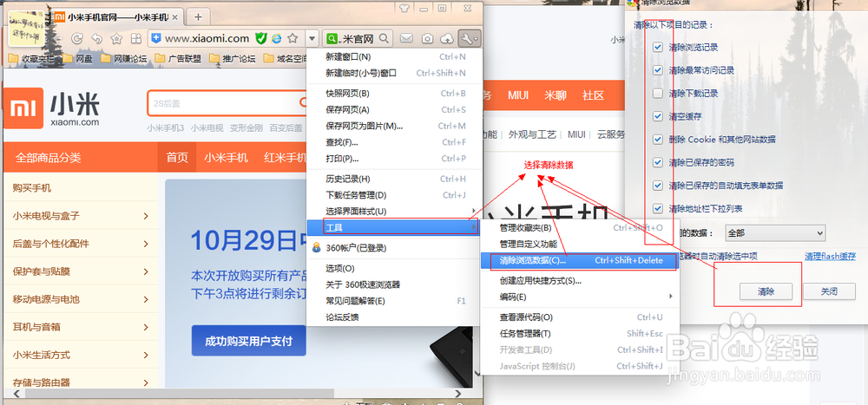Screen dimensions: 868x405
Task: Click the wrench tools menu icon
Action: (x=470, y=38)
